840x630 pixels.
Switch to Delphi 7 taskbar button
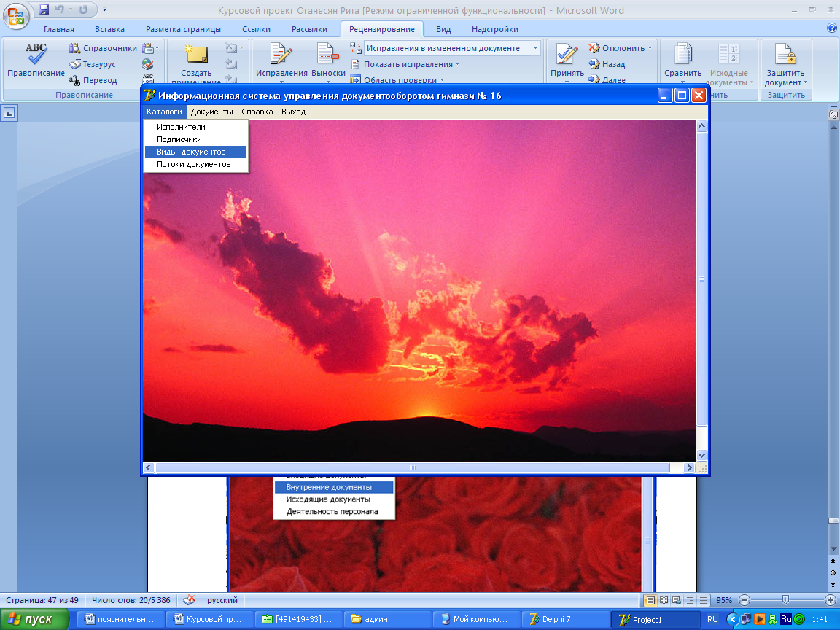(565, 619)
